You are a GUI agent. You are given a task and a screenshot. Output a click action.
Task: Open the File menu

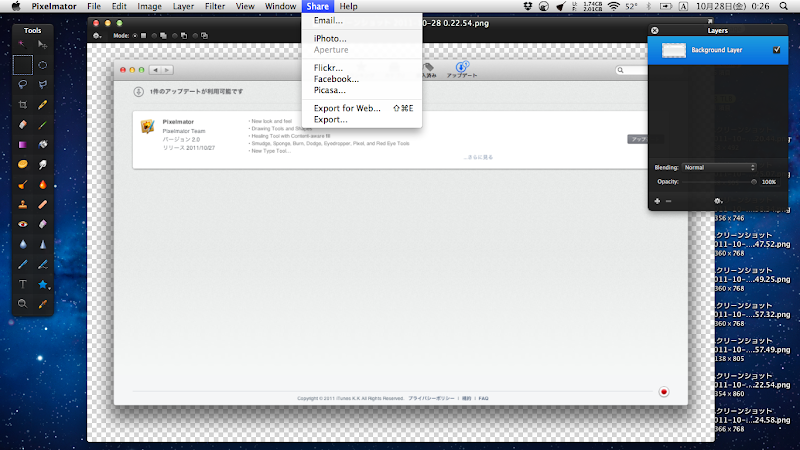click(94, 6)
